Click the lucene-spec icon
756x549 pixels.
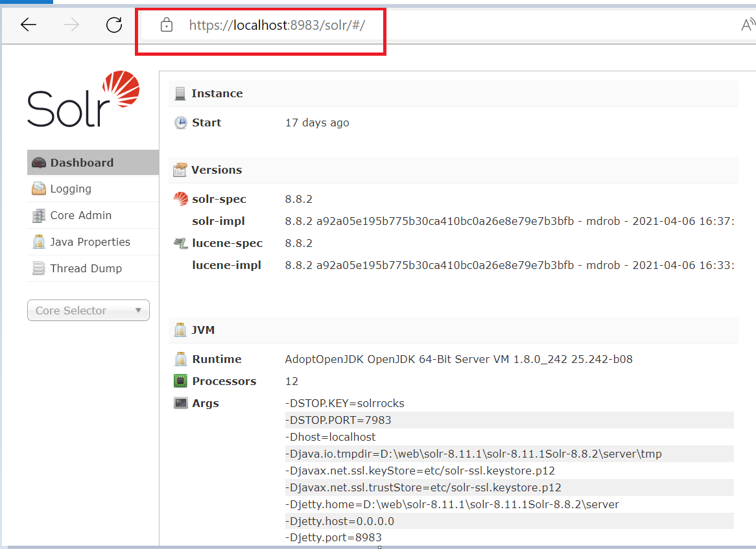[x=181, y=243]
